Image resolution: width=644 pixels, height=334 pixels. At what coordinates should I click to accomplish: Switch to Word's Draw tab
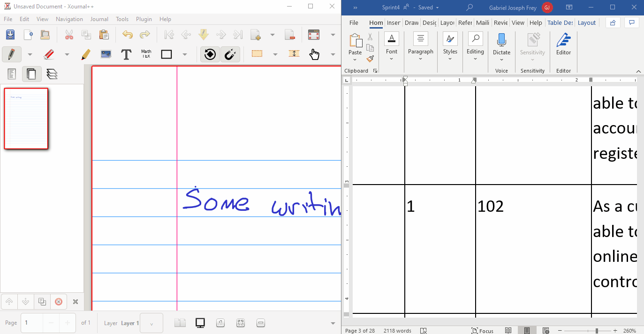(x=411, y=22)
